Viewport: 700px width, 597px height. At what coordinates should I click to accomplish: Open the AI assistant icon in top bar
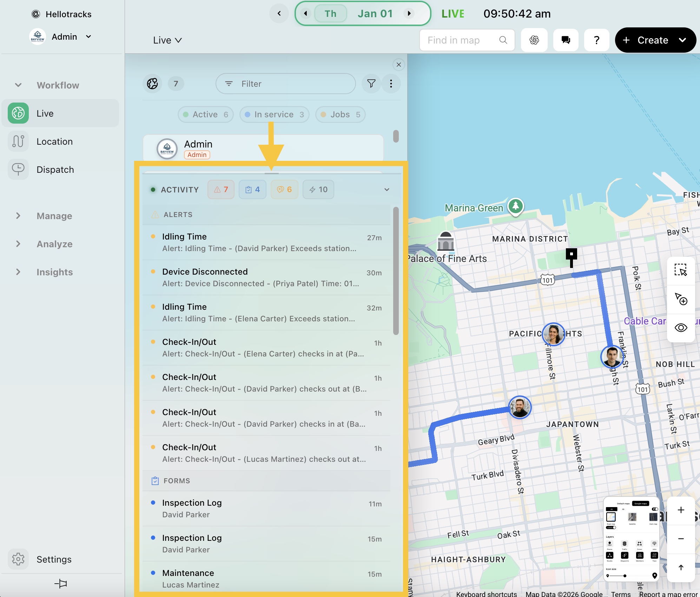(x=534, y=40)
